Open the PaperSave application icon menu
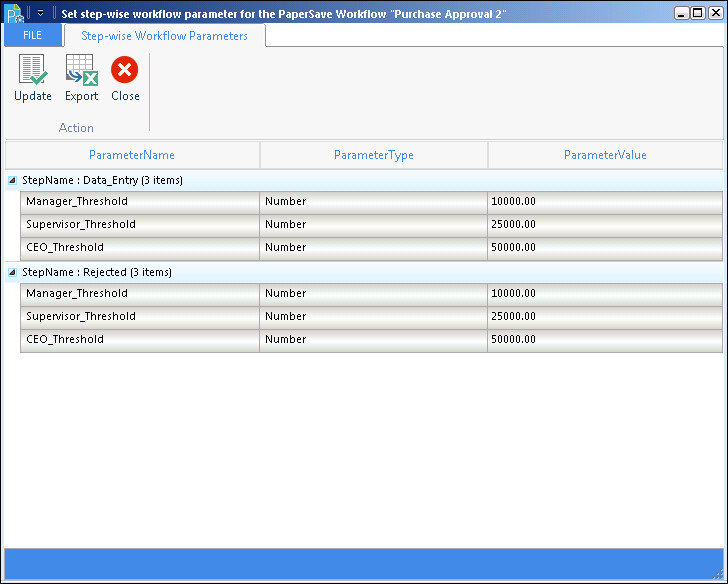 [x=14, y=13]
